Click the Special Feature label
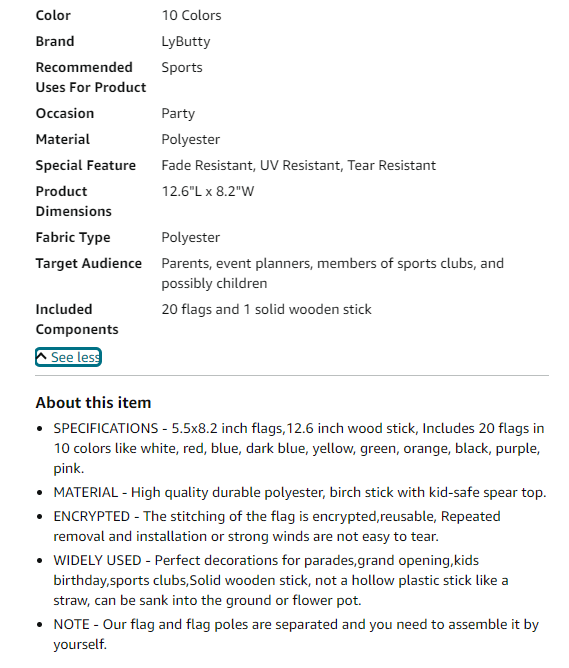Image resolution: width=569 pixels, height=668 pixels. pyautogui.click(x=86, y=166)
